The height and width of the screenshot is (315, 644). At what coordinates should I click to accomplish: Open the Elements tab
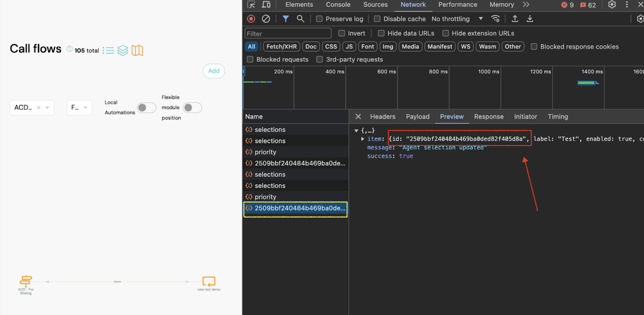(x=299, y=5)
